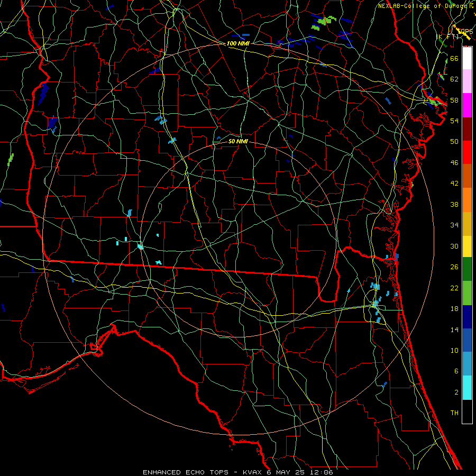Pick the dark green legend swatch
476x476 pixels.
(x=467, y=269)
